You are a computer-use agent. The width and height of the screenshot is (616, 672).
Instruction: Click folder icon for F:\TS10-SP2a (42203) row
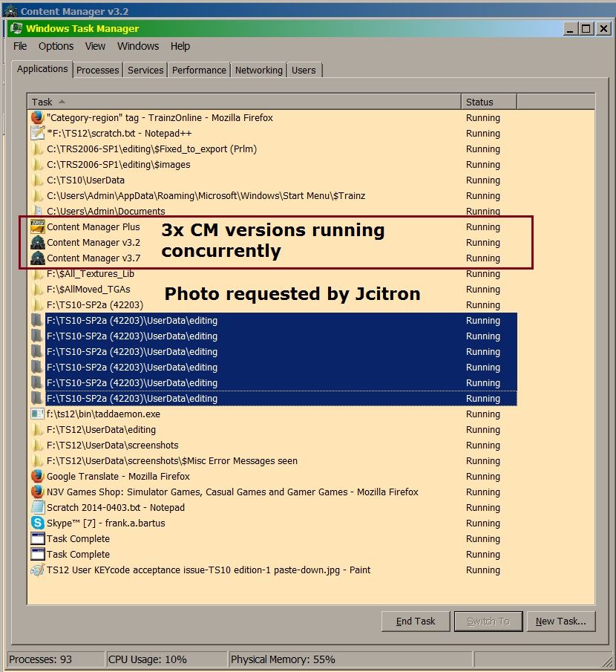point(38,304)
